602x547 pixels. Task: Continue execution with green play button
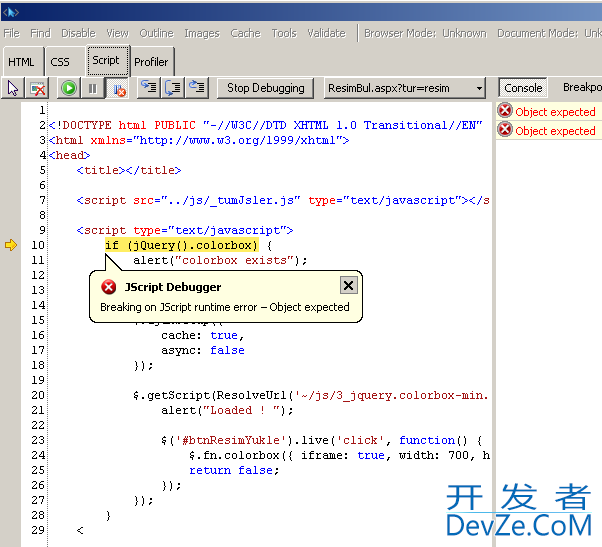click(69, 88)
